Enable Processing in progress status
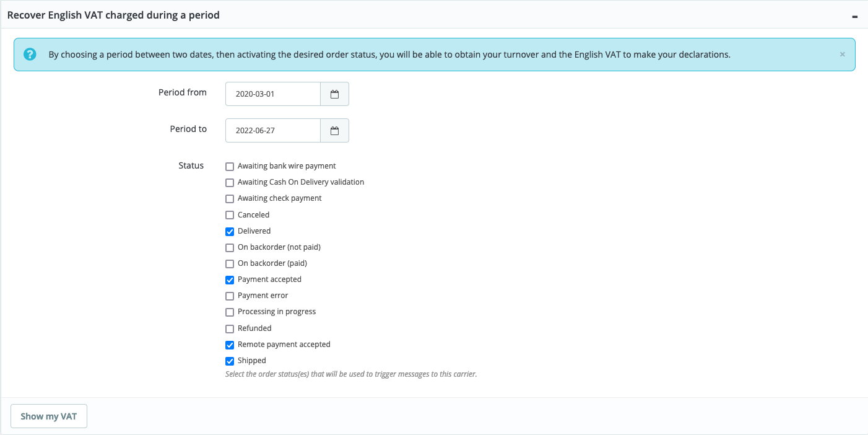Viewport: 868px width, 435px height. [230, 312]
